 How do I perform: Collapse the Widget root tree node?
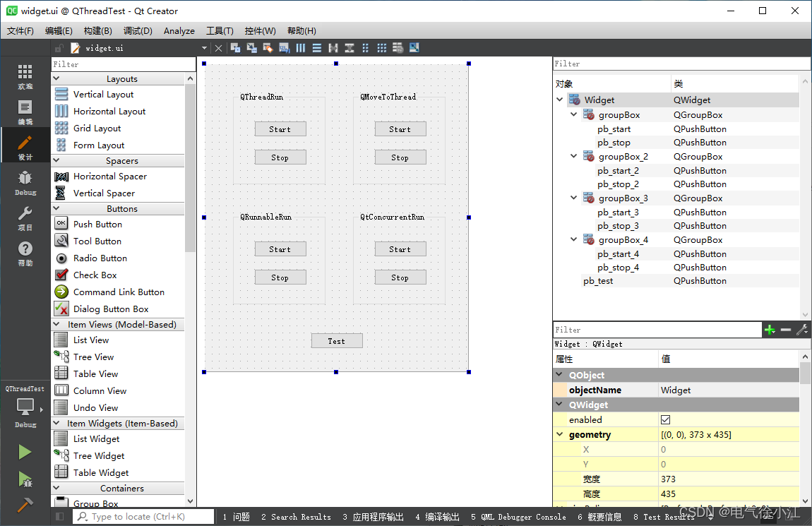[560, 100]
